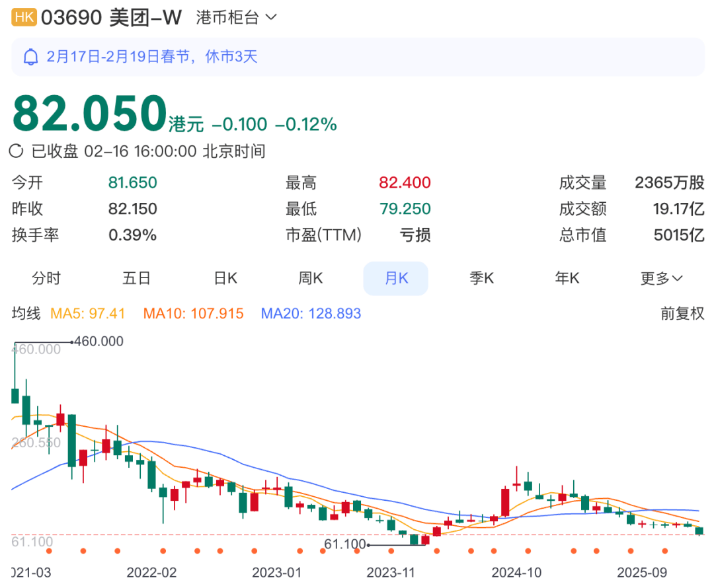Image resolution: width=714 pixels, height=588 pixels.
Task: Switch to the 五日 tab
Action: pyautogui.click(x=136, y=278)
